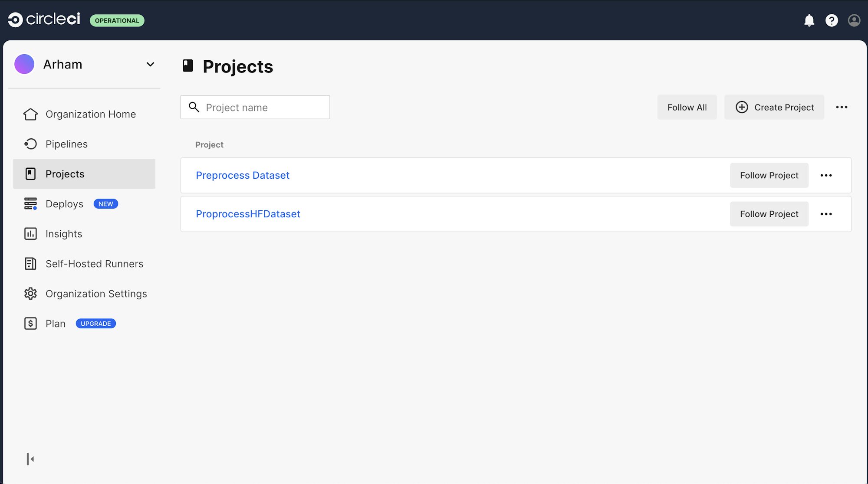Viewport: 868px width, 484px height.
Task: Open Insights from the sidebar icon
Action: pyautogui.click(x=30, y=234)
